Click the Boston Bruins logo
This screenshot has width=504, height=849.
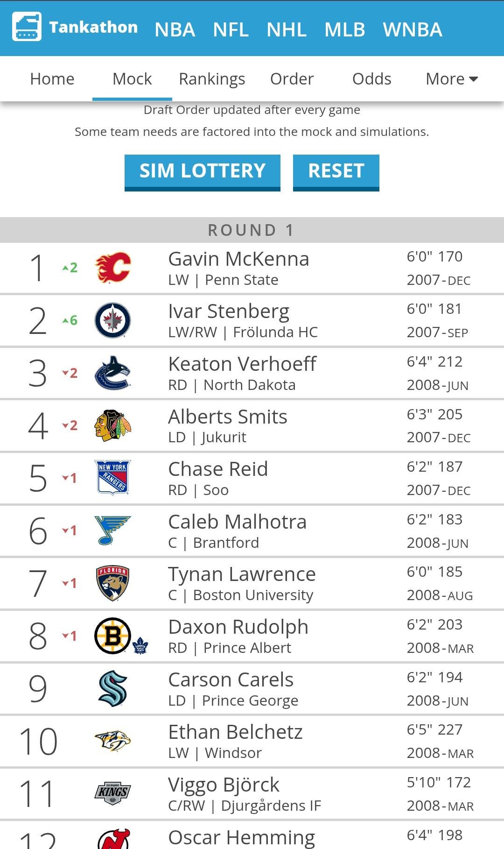112,636
